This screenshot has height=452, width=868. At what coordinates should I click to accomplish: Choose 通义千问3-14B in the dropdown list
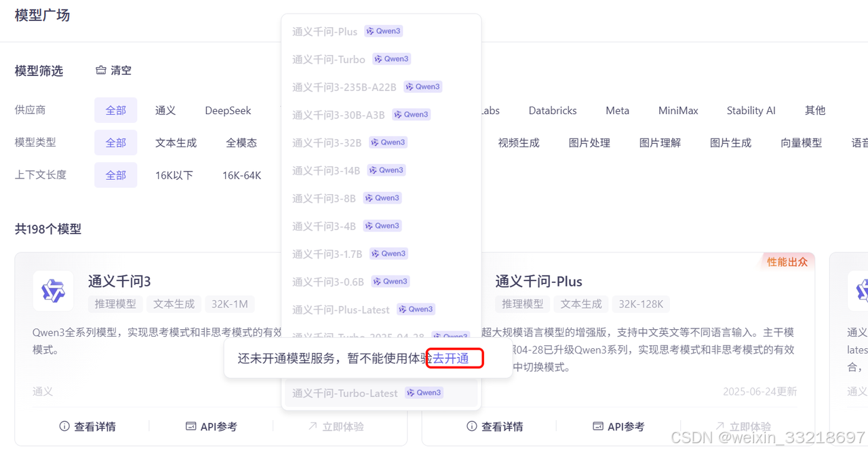pos(381,170)
